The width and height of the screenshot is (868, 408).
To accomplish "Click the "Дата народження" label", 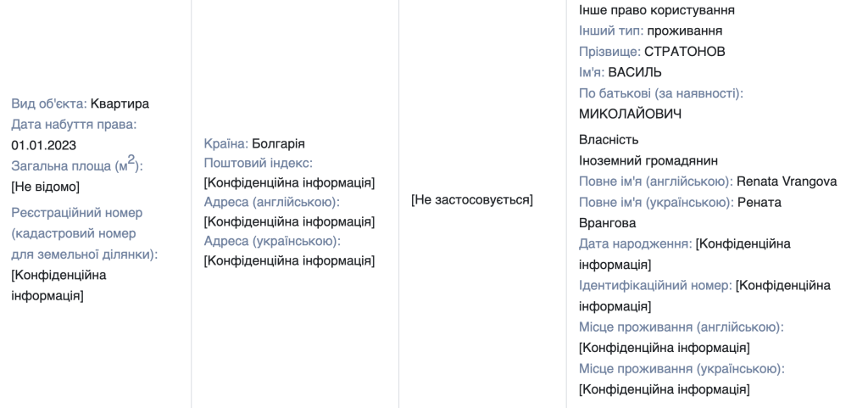I will click(x=635, y=243).
